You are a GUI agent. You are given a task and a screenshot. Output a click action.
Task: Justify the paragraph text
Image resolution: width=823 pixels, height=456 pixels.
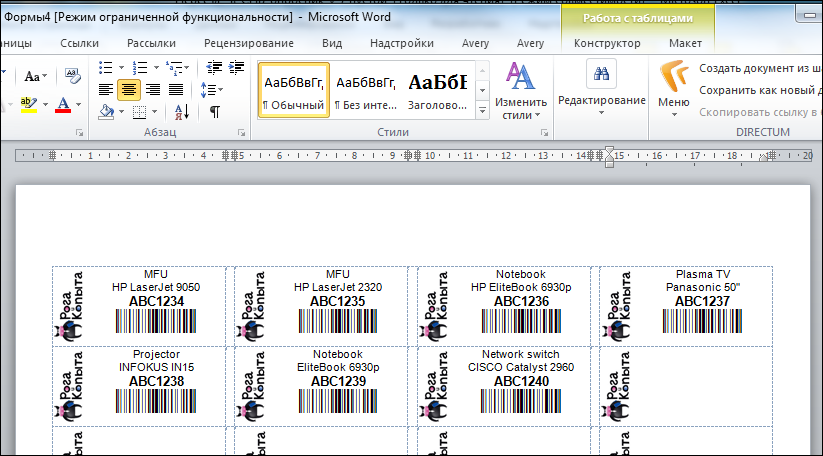pyautogui.click(x=176, y=90)
